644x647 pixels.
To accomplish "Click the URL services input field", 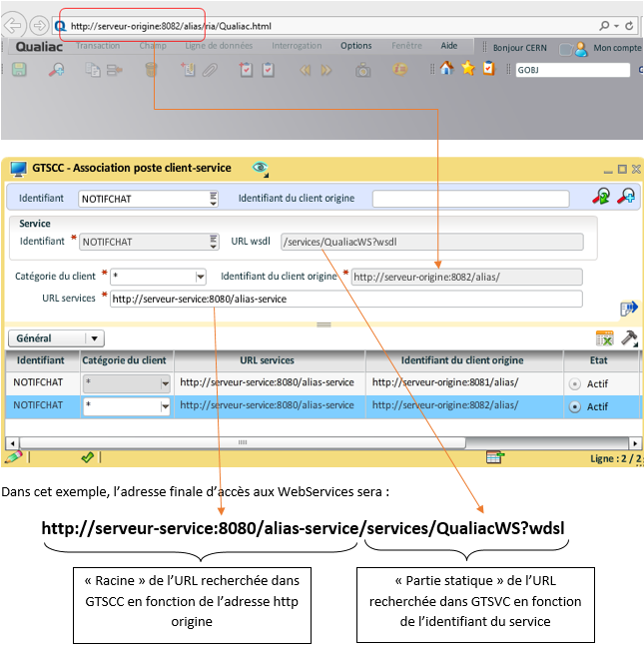I will (x=344, y=299).
